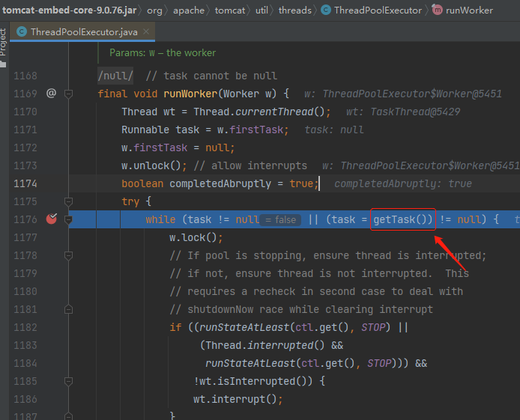Click the ThreadPoolExecutor class icon in breadcrumb

point(326,10)
